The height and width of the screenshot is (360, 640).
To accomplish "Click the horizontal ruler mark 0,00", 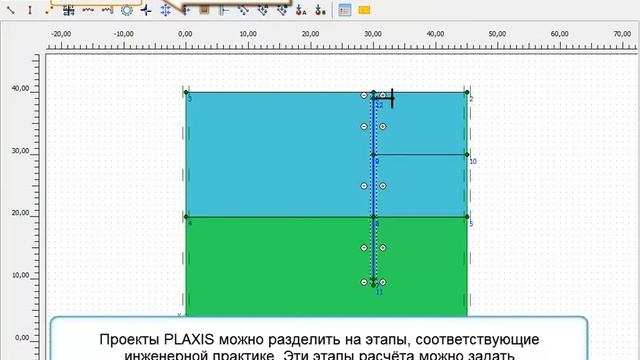I will pyautogui.click(x=185, y=34).
